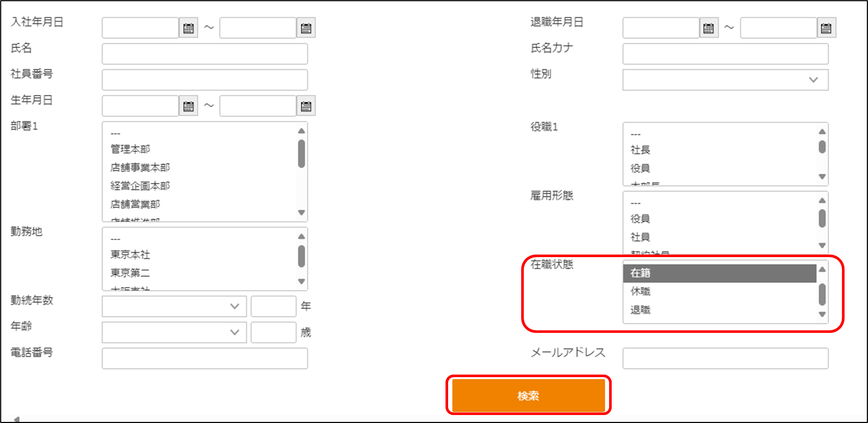Open the 勤続年数 comparison dropdown
The height and width of the screenshot is (423, 868).
[x=174, y=306]
